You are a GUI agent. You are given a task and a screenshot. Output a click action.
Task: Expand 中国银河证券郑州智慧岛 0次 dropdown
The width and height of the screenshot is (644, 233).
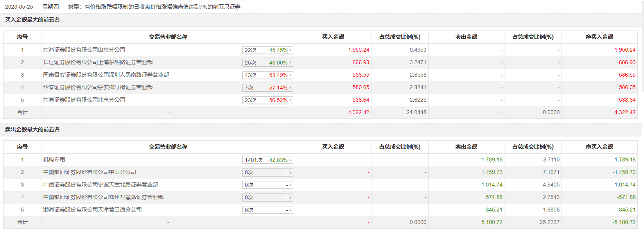click(x=291, y=197)
